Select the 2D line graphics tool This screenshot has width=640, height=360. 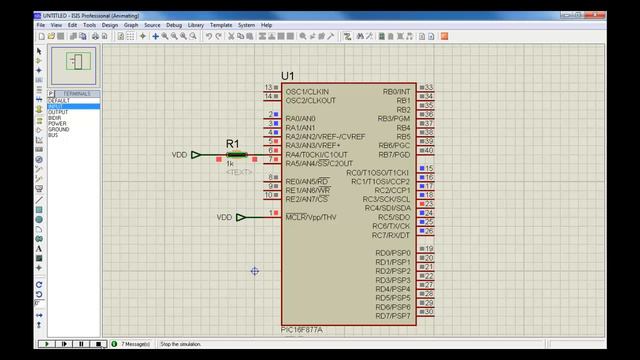coord(39,200)
